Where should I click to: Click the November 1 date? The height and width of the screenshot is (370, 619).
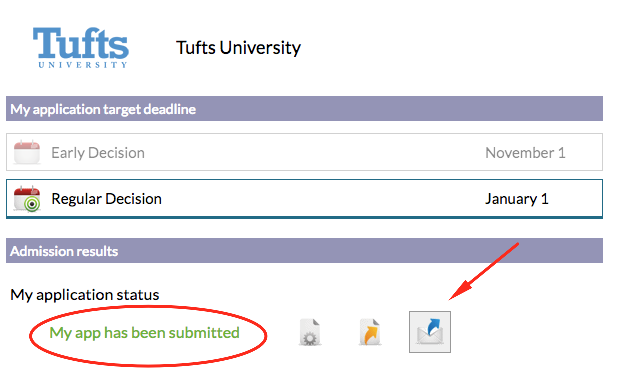(525, 152)
